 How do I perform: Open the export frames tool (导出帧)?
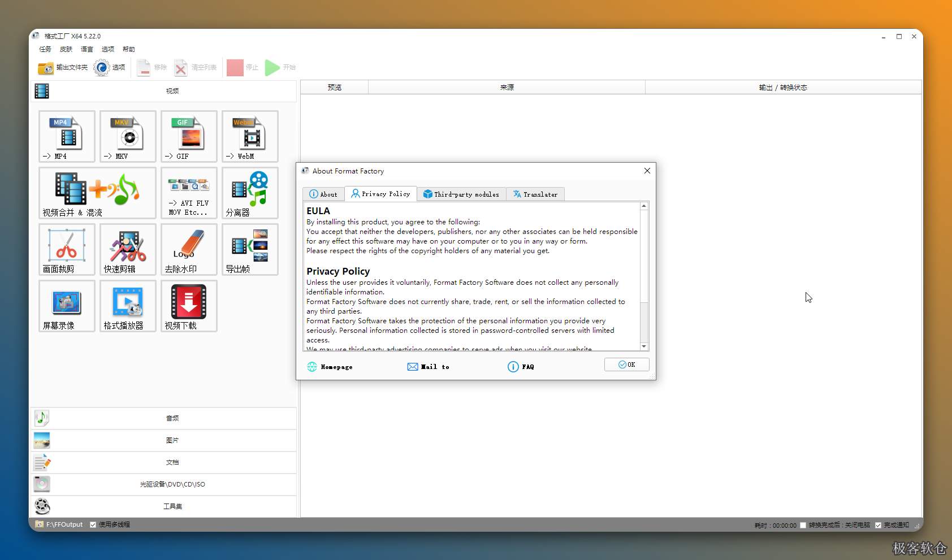click(x=250, y=249)
